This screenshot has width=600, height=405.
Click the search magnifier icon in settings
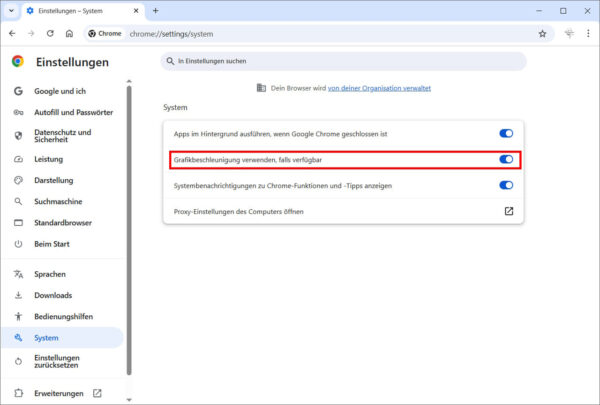tap(170, 61)
